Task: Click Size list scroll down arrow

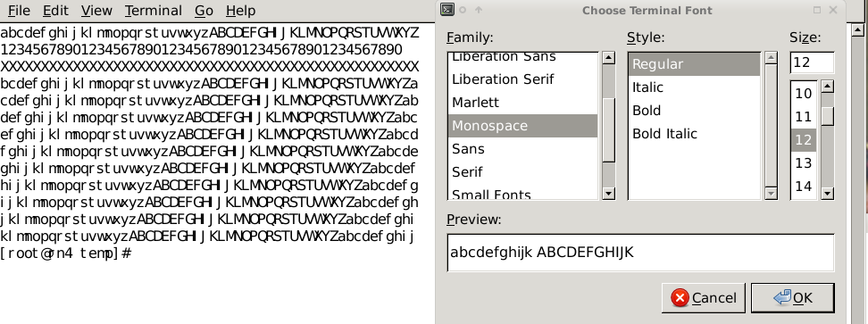Action: tap(828, 193)
